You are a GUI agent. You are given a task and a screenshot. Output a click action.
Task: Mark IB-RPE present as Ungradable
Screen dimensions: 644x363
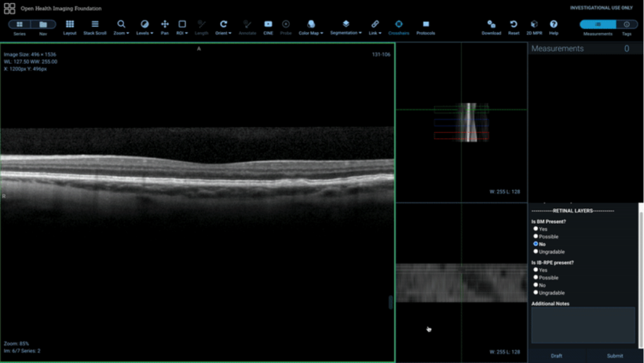(x=536, y=293)
